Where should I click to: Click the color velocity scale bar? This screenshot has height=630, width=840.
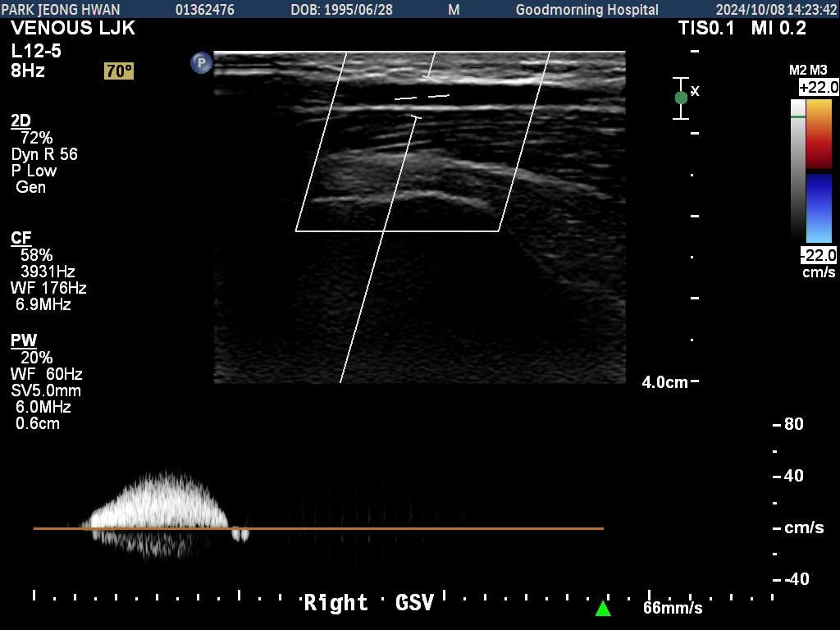pyautogui.click(x=819, y=171)
